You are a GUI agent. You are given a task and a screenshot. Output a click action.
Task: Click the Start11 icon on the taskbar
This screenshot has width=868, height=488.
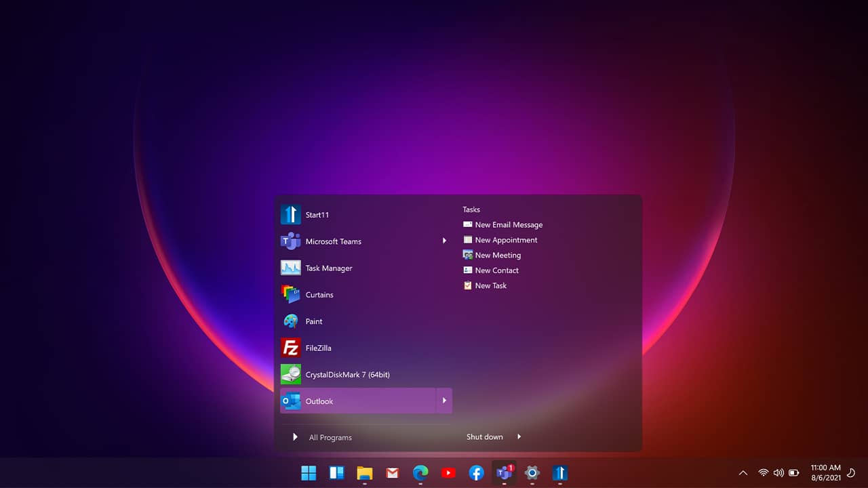[560, 473]
